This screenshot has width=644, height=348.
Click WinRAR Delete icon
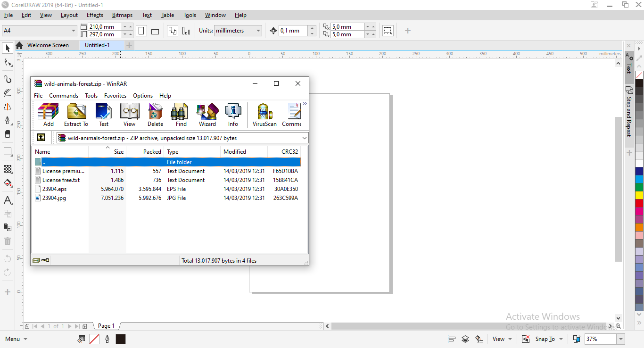coord(155,115)
